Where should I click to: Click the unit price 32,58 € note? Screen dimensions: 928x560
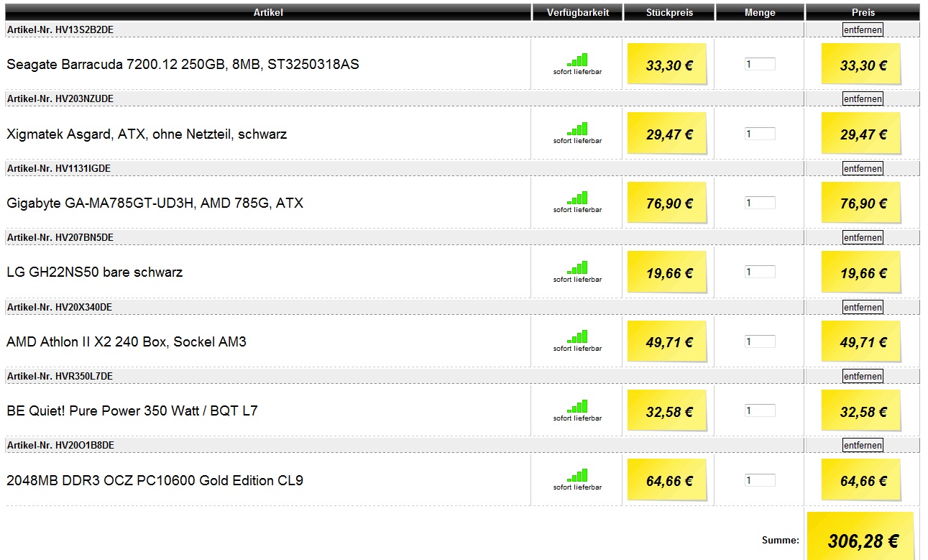(668, 411)
